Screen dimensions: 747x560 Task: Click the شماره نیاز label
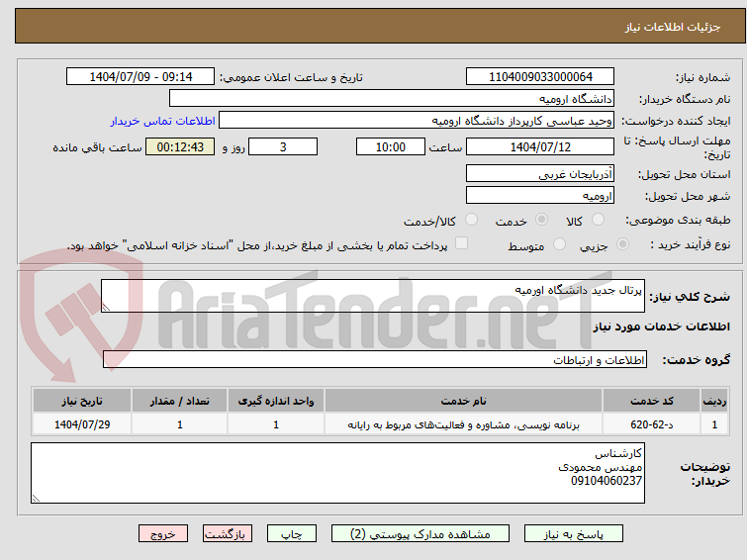(x=702, y=77)
